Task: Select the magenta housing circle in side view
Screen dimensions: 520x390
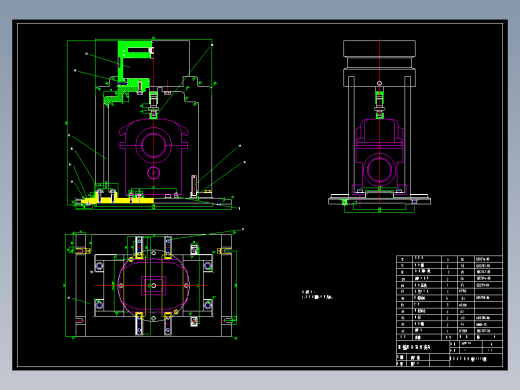Action: click(x=379, y=170)
